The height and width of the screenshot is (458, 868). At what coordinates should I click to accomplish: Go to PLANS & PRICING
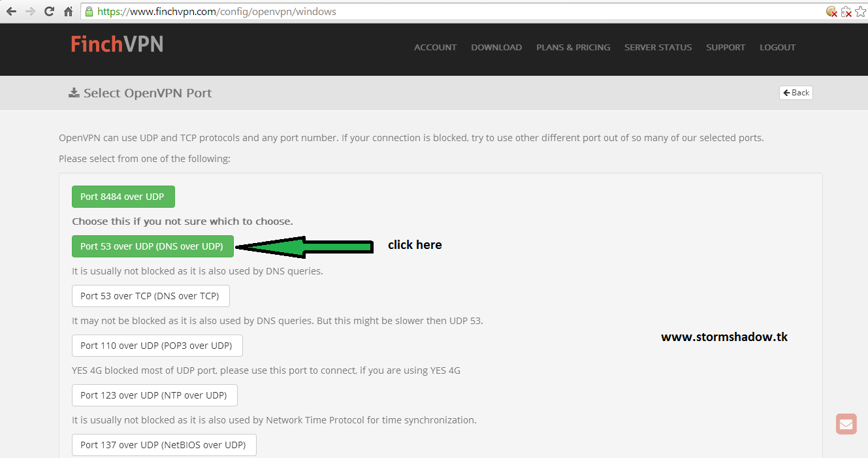tap(573, 47)
